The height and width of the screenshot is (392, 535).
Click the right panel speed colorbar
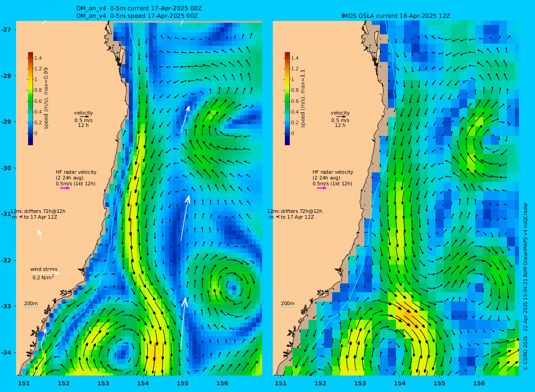point(287,98)
